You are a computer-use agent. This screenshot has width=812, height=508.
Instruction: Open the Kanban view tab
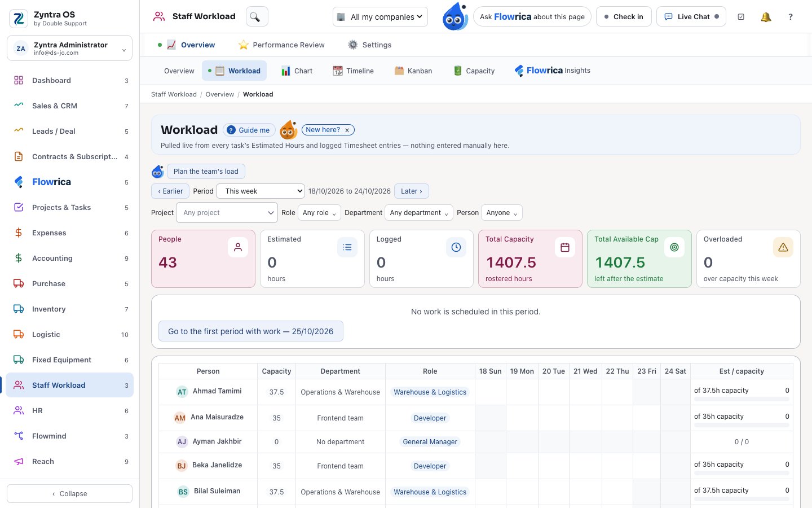tap(413, 71)
